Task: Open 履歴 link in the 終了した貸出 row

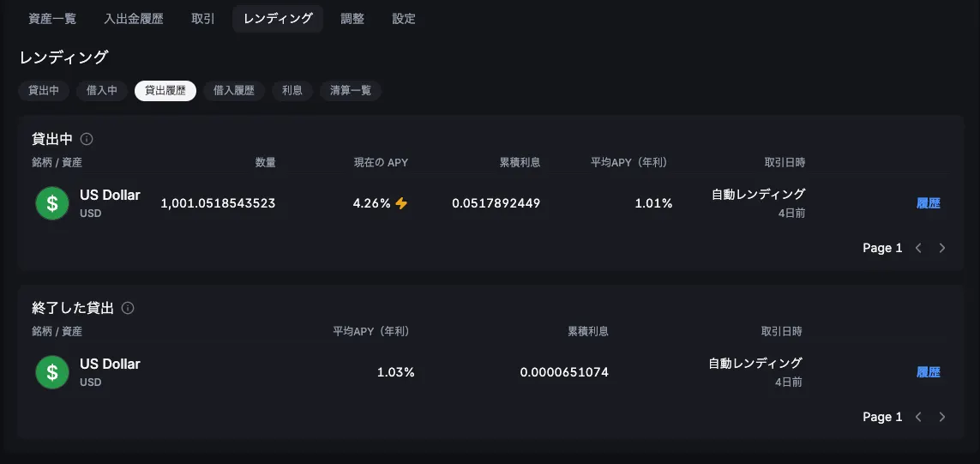Action: pos(929,372)
